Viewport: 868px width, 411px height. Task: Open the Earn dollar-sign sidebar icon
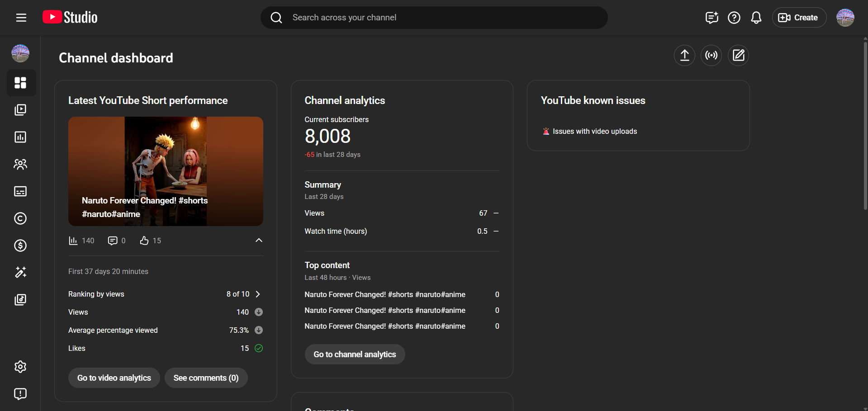click(x=20, y=246)
